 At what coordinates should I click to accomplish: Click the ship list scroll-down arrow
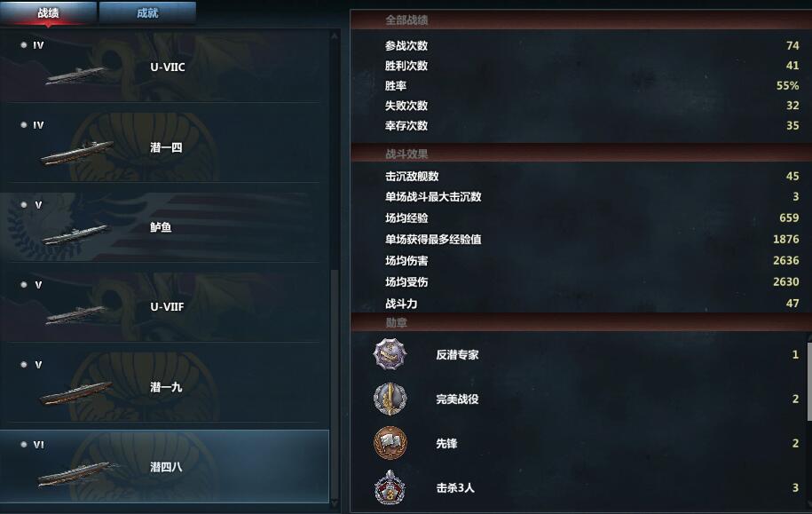click(335, 502)
